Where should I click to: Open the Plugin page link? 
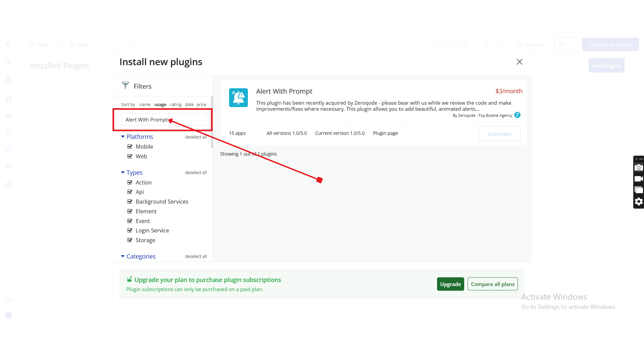point(385,133)
